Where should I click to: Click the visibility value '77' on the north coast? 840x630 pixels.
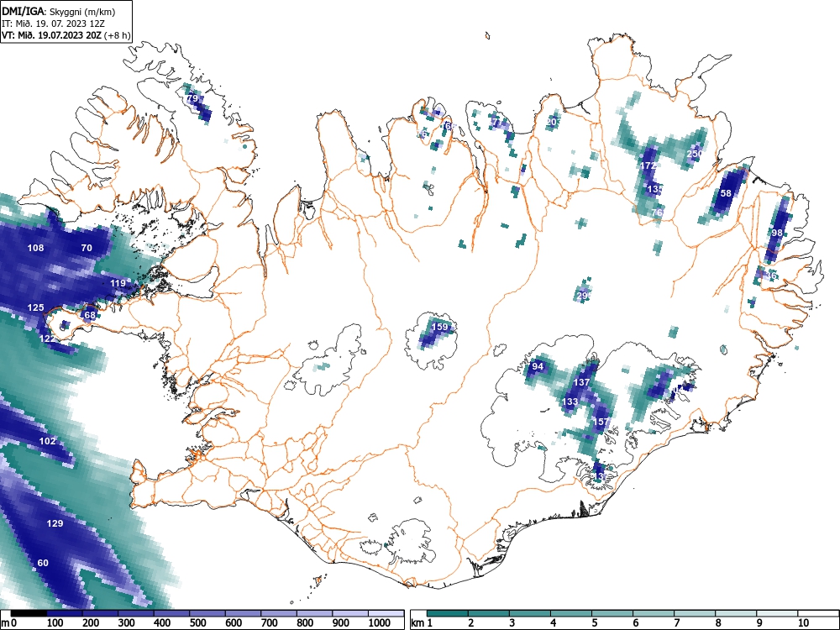496,123
